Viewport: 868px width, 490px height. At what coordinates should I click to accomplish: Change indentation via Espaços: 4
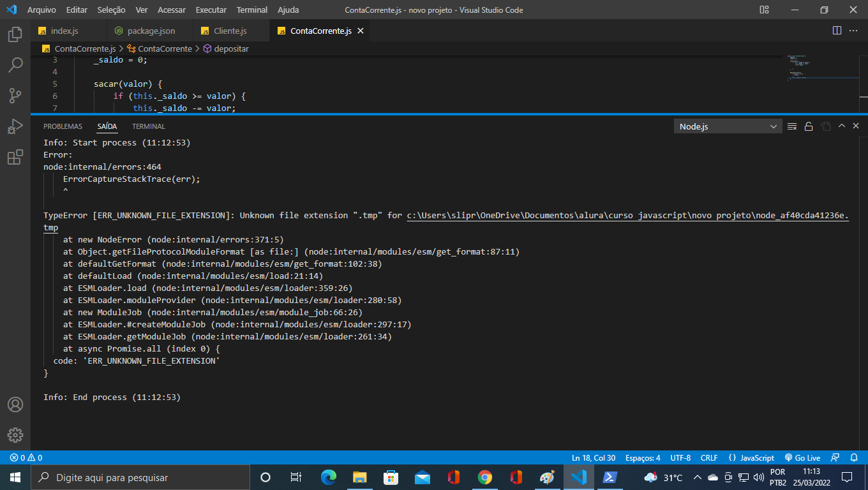tap(643, 457)
